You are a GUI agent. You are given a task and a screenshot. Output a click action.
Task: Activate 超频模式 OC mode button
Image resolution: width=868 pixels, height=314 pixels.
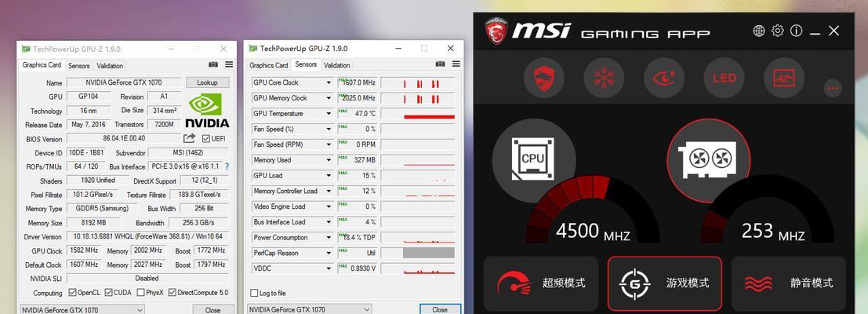pos(541,283)
